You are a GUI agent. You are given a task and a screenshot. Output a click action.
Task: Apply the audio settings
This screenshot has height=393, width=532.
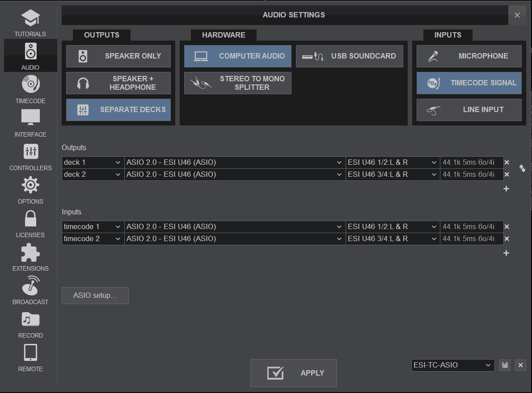click(x=294, y=373)
